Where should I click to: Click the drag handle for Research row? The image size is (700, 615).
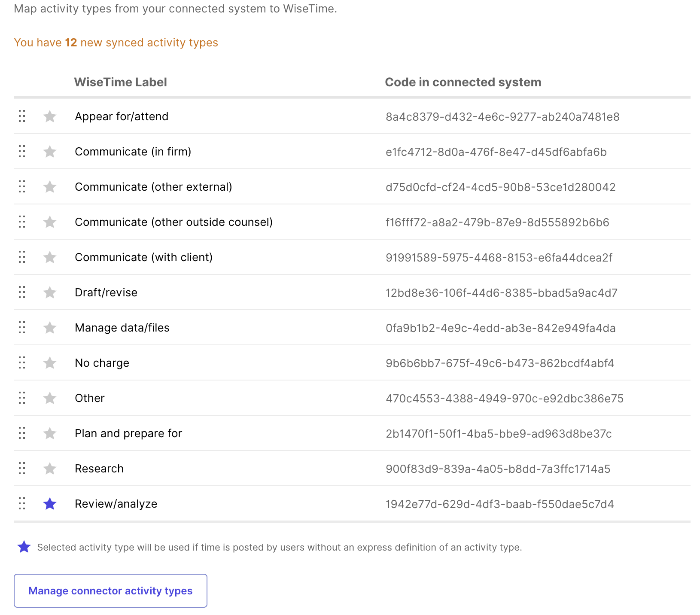(22, 469)
